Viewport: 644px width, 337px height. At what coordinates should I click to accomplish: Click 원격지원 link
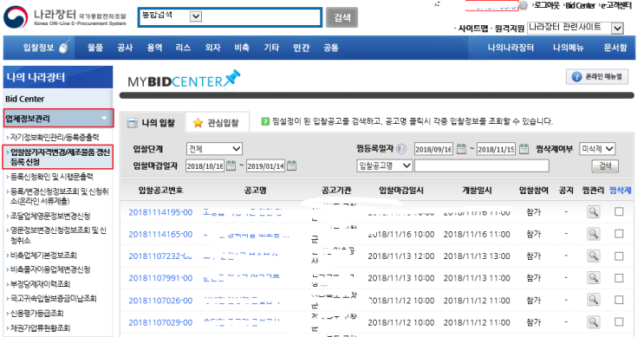click(510, 29)
